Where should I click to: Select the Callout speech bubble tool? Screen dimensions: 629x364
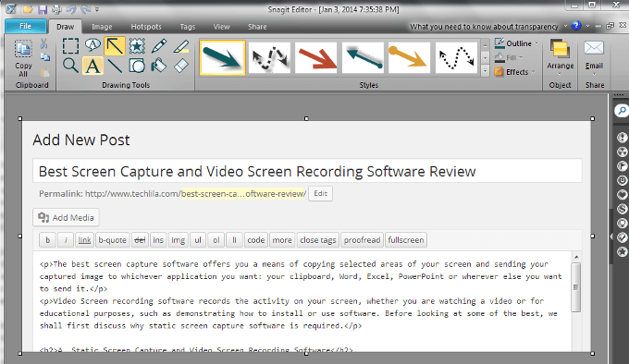(x=92, y=45)
